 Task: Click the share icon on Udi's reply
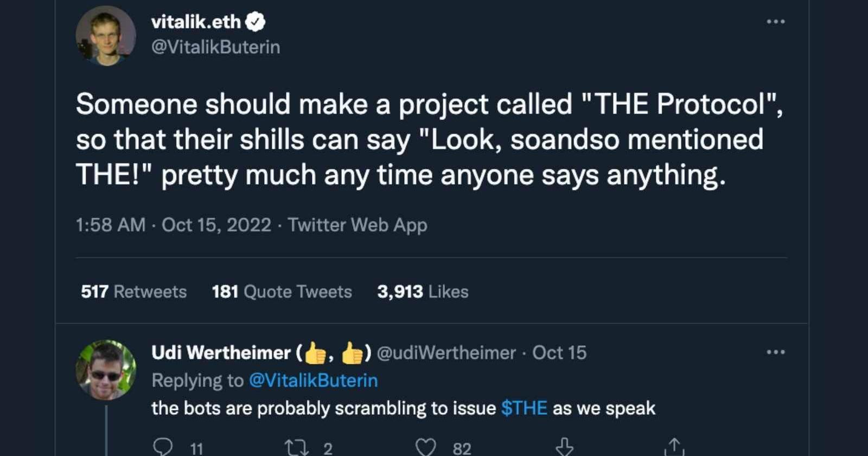[x=674, y=447]
